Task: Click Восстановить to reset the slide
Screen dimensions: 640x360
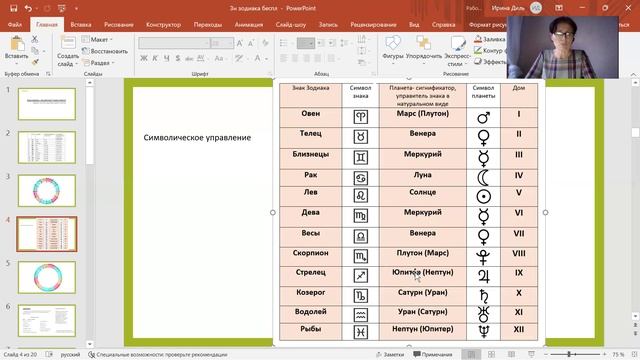Action: coord(105,51)
